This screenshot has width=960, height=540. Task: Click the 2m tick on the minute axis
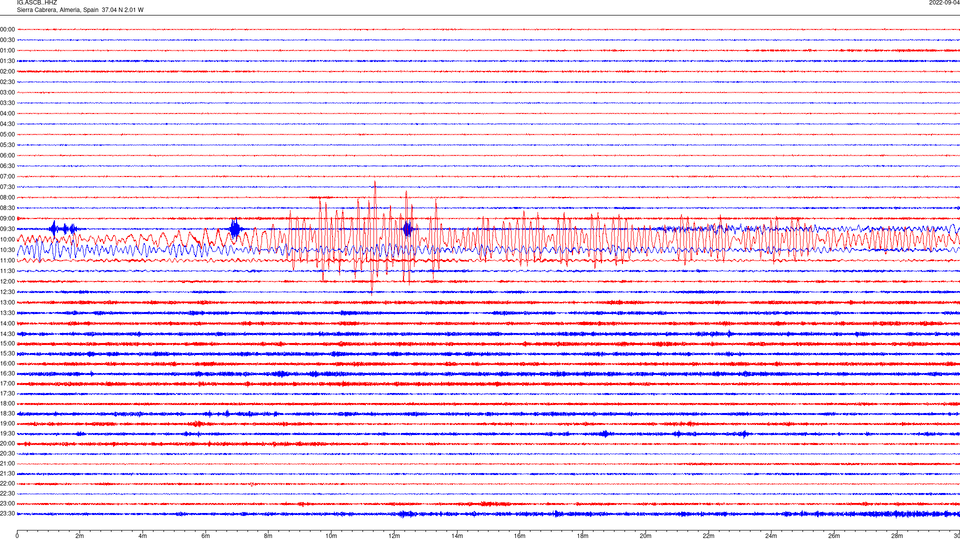point(80,536)
